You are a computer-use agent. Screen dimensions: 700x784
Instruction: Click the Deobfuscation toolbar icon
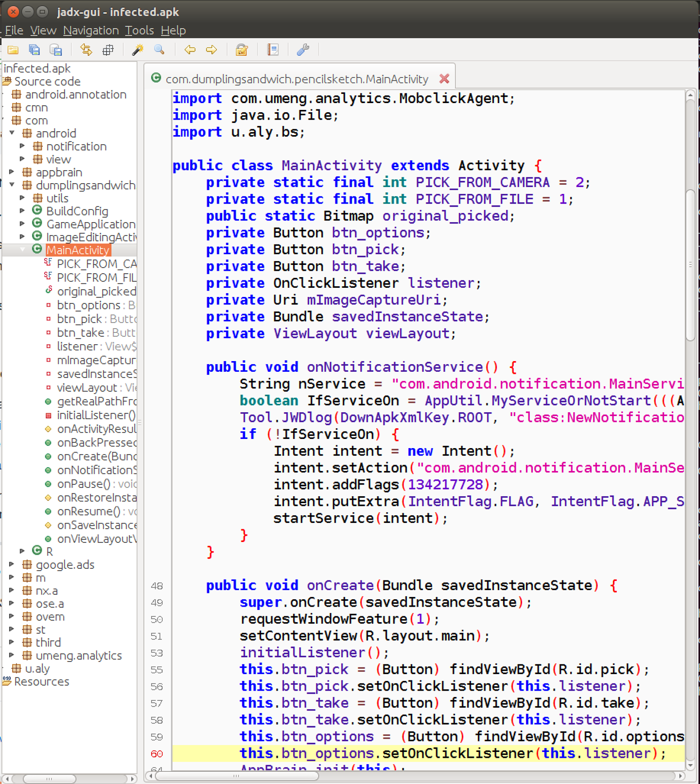(x=242, y=50)
